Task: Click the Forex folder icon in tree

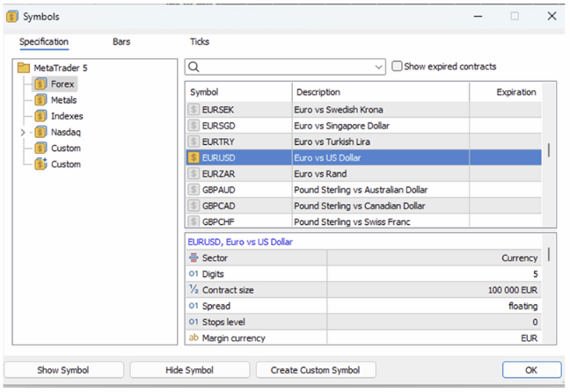Action: click(x=40, y=84)
